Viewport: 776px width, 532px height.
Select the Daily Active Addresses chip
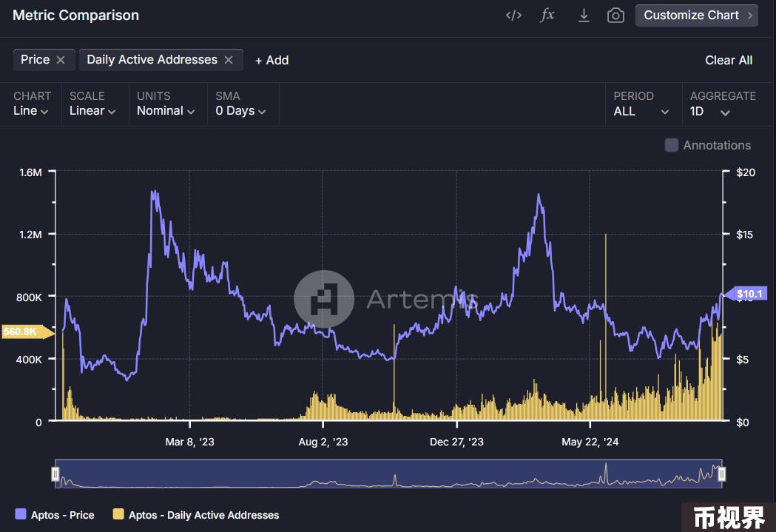pos(152,60)
